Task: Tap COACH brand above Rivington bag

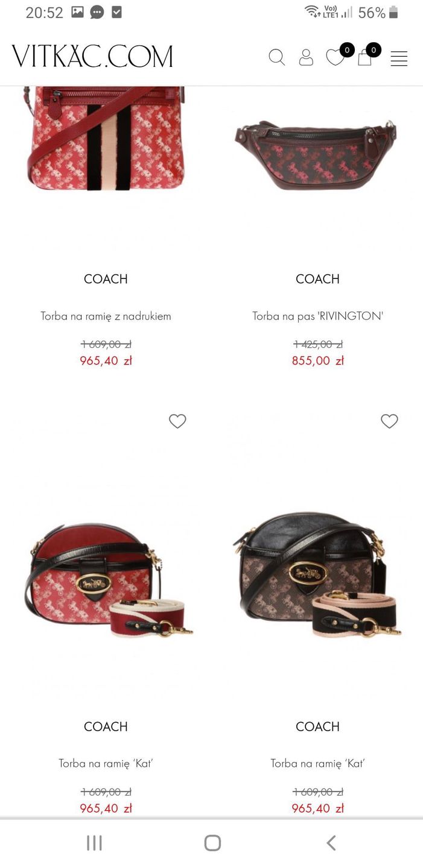Action: pyautogui.click(x=317, y=279)
